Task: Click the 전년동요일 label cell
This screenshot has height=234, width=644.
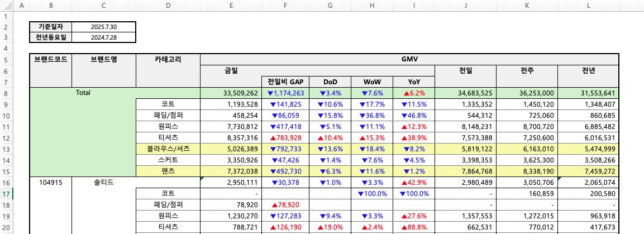Action: click(x=51, y=38)
